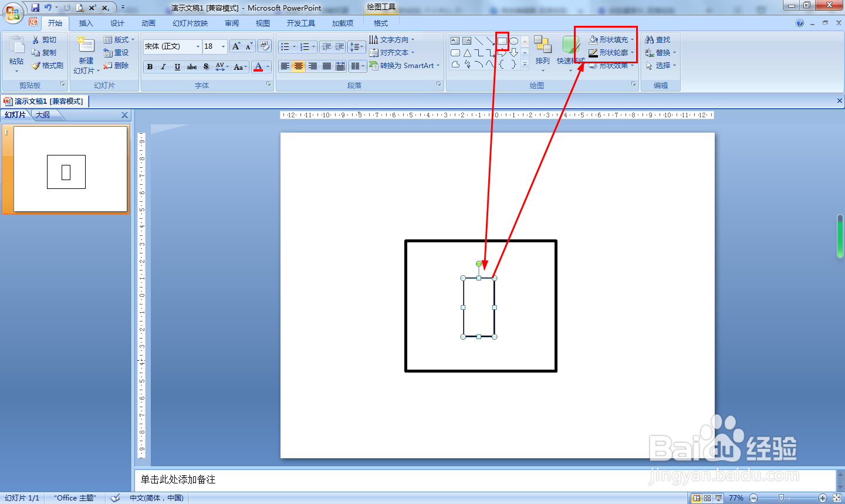Select the cloud-like freeform shape
Image resolution: width=845 pixels, height=504 pixels.
pos(455,65)
